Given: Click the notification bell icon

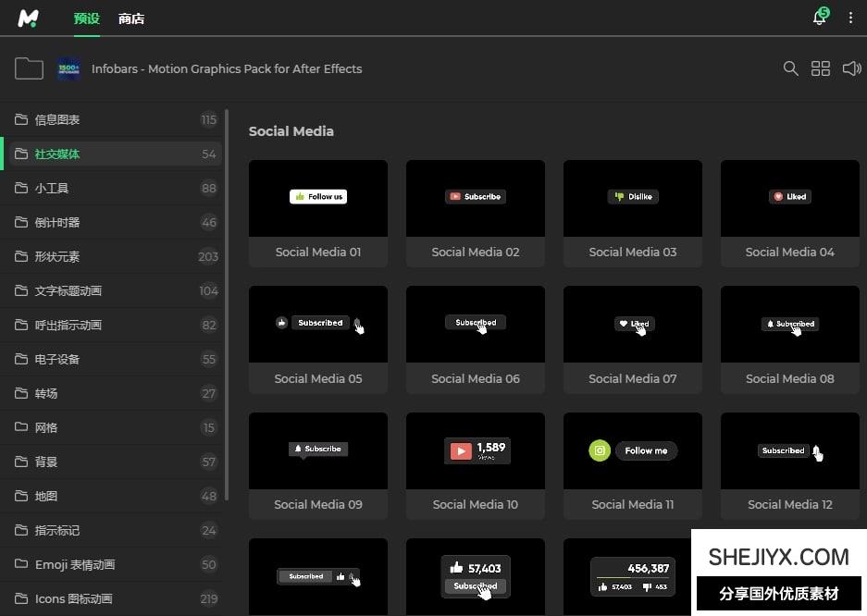Looking at the screenshot, I should 819,18.
